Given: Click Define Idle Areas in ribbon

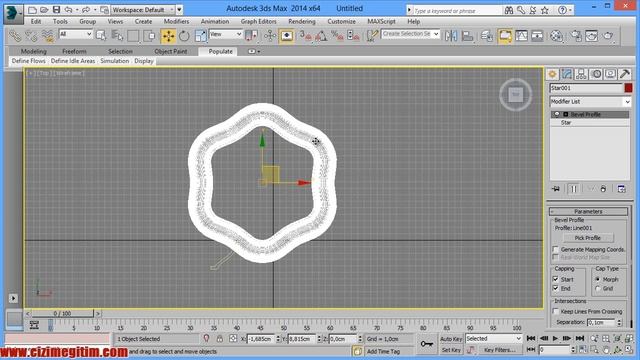Looking at the screenshot, I should click(x=73, y=61).
